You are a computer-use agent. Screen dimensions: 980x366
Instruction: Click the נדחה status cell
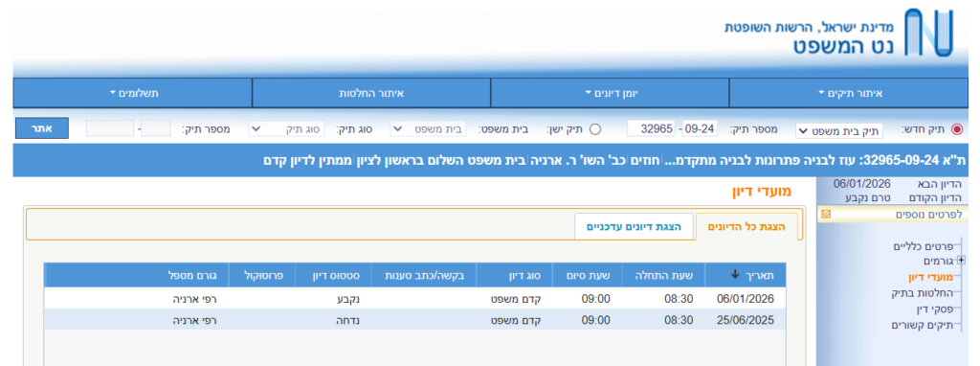click(348, 320)
